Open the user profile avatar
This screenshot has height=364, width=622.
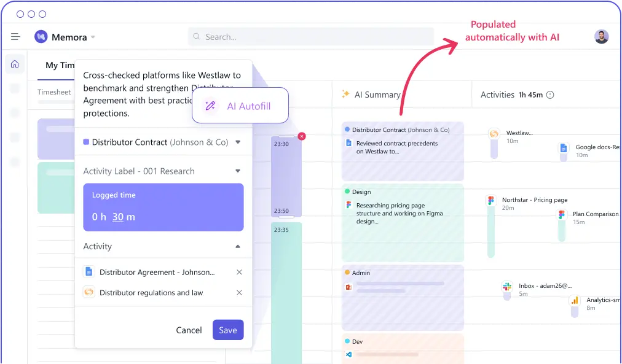[601, 36]
